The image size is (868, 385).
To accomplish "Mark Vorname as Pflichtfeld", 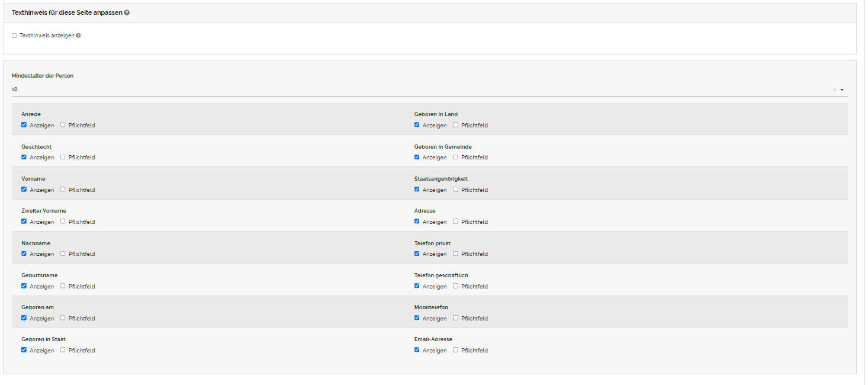I will coord(63,190).
